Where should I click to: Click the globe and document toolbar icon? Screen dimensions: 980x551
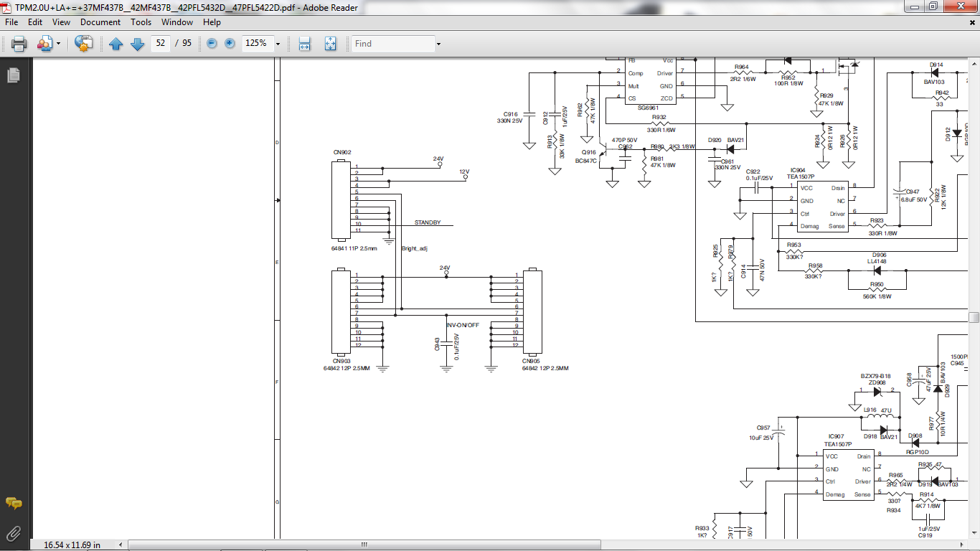pyautogui.click(x=84, y=44)
